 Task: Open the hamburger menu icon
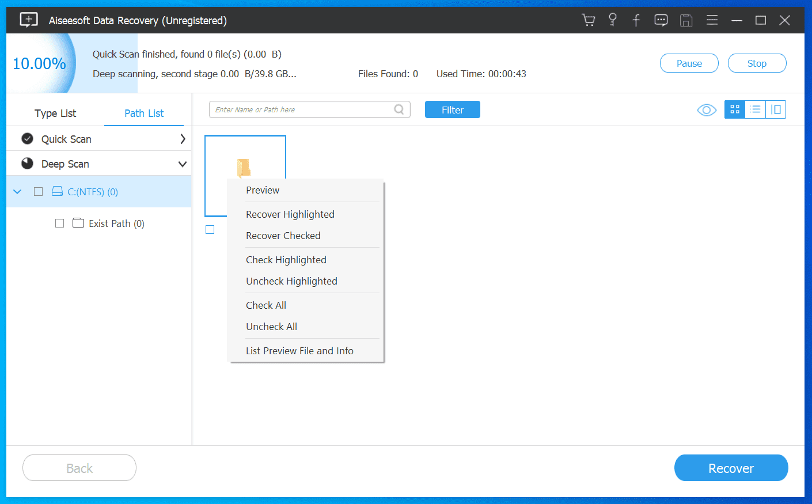click(712, 20)
